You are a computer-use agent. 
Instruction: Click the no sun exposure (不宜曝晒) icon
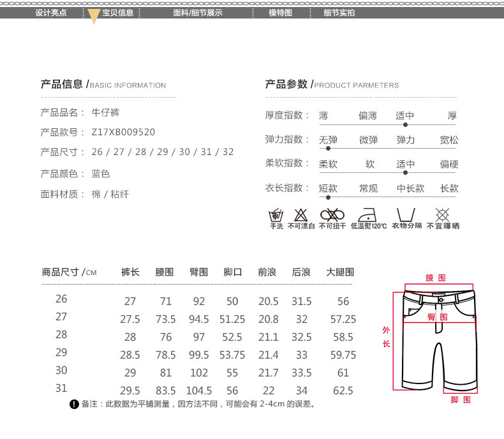click(442, 214)
